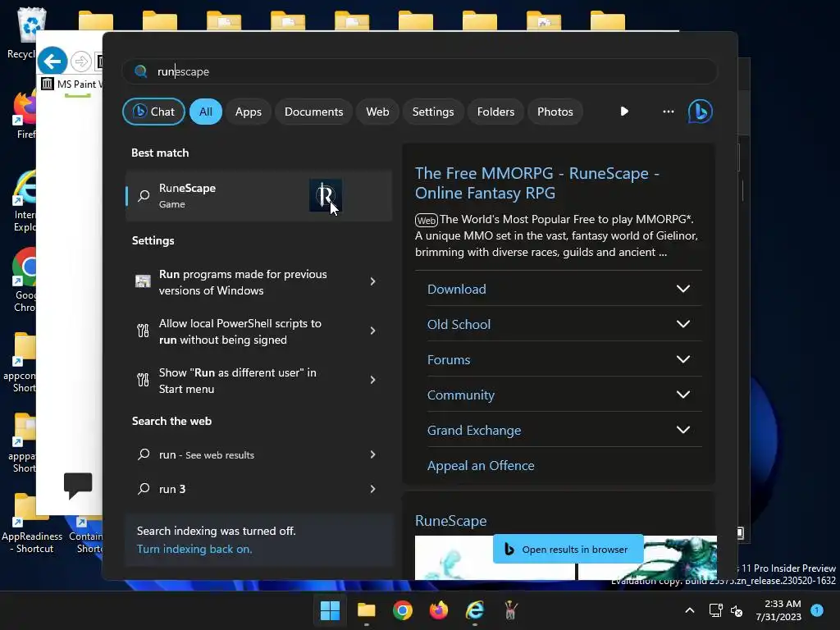Click the blue back arrow in the background window
The width and height of the screenshot is (840, 630).
[x=52, y=61]
